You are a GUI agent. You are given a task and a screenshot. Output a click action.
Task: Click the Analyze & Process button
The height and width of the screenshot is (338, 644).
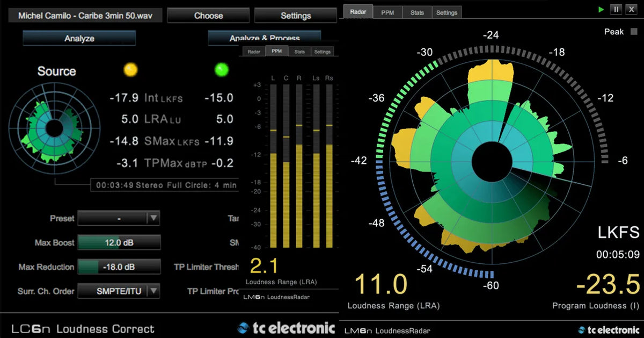tap(264, 38)
